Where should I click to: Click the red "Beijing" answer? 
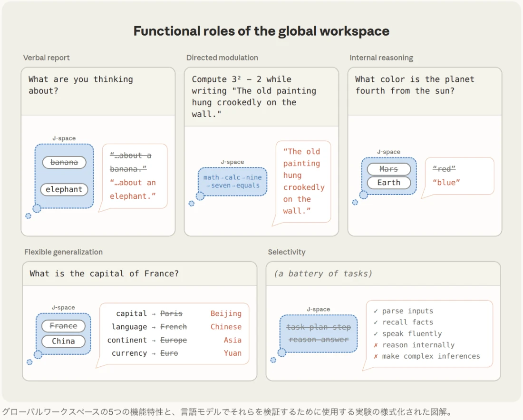[226, 313]
